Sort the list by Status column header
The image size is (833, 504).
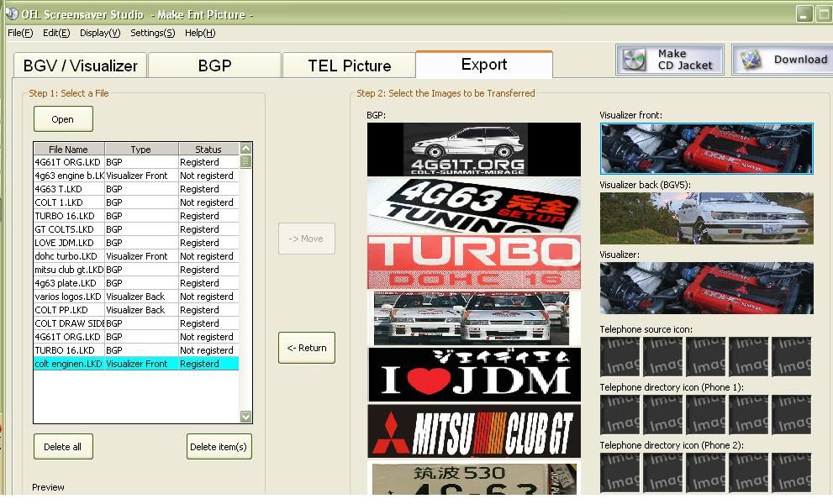click(208, 150)
